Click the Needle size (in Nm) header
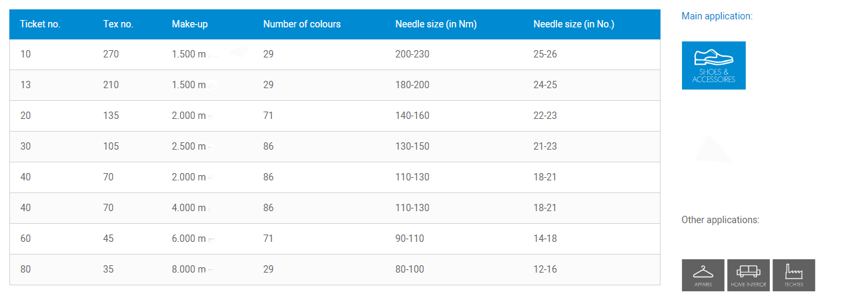 (x=436, y=24)
